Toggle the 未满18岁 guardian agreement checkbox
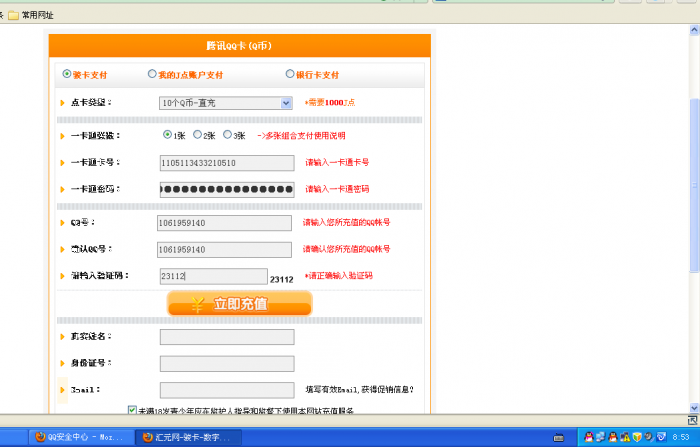The width and height of the screenshot is (700, 447). [132, 409]
